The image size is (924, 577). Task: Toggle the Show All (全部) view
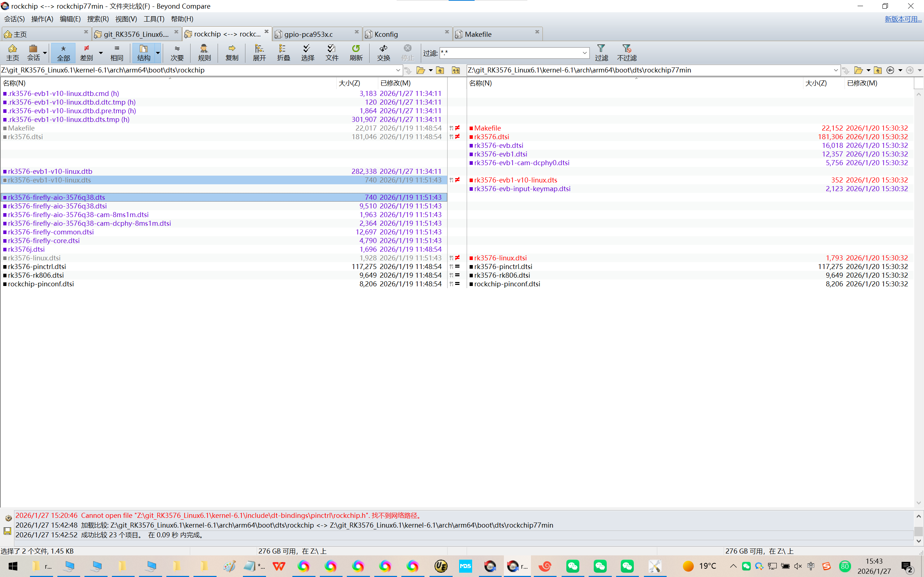pos(64,52)
